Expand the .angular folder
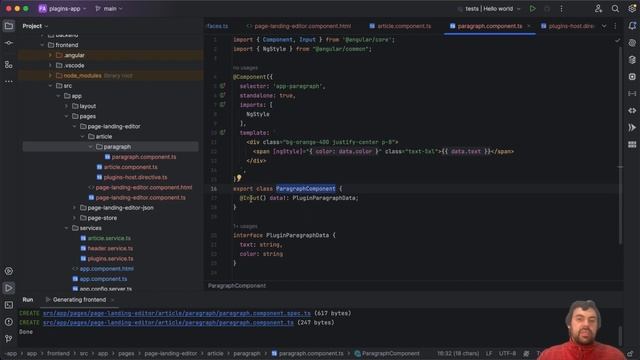This screenshot has height=360, width=640. click(x=51, y=55)
